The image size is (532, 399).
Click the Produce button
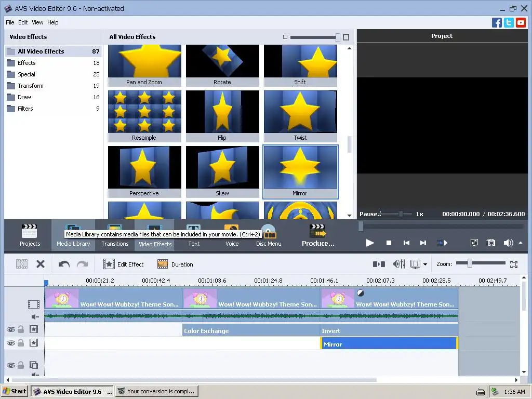(318, 235)
